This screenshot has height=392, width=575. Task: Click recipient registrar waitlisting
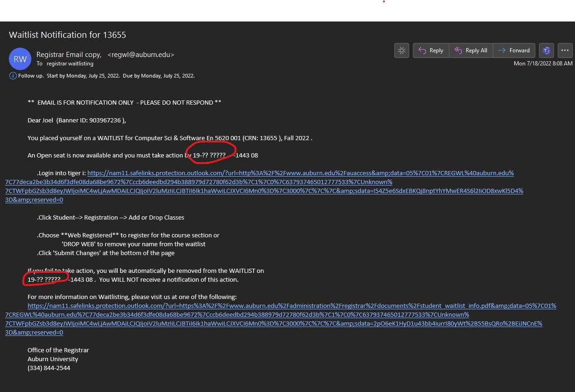(70, 64)
